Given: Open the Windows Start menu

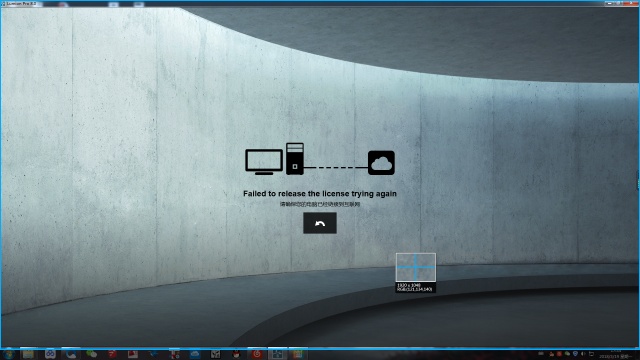Looking at the screenshot, I should coord(9,354).
